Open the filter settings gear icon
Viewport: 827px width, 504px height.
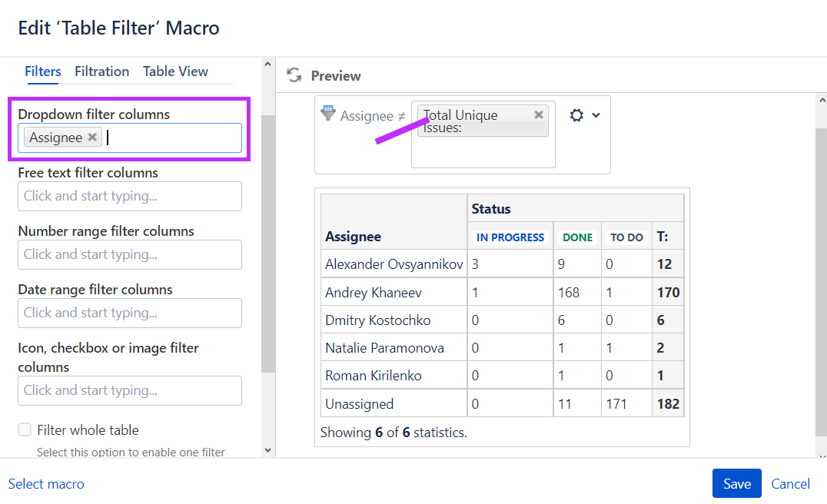coord(576,115)
